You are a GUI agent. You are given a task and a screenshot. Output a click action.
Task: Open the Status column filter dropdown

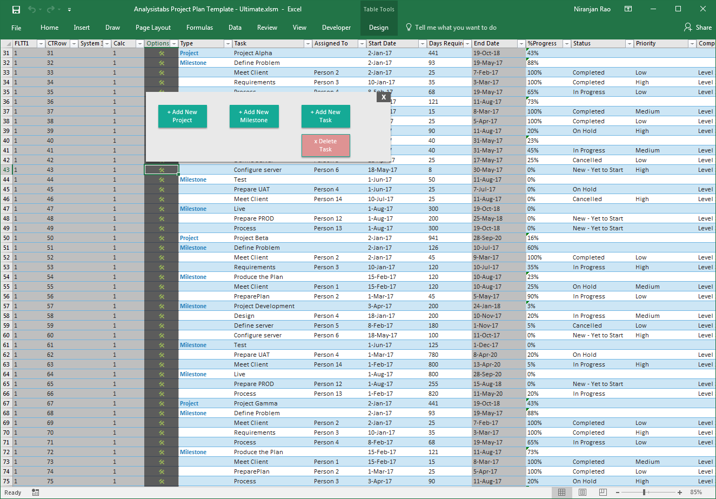coord(629,43)
